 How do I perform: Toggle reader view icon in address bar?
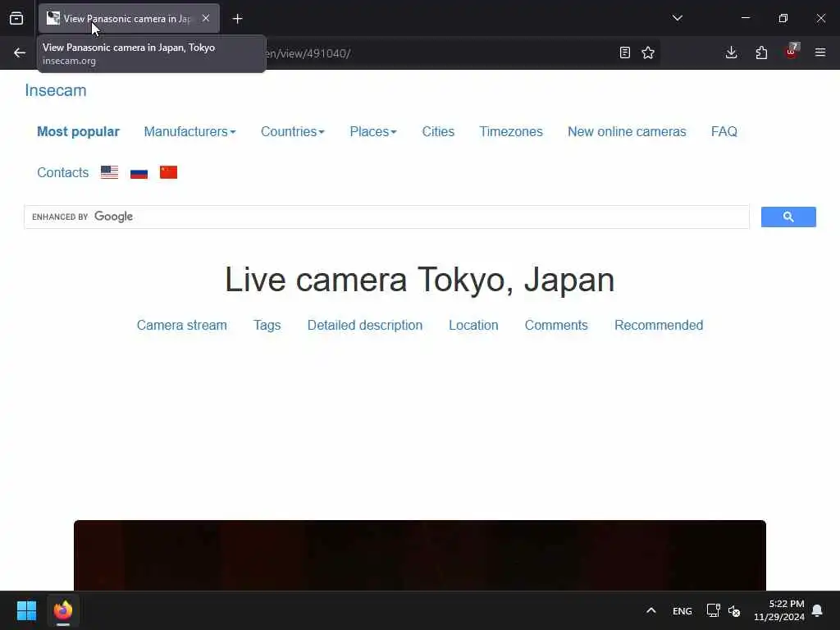[624, 52]
